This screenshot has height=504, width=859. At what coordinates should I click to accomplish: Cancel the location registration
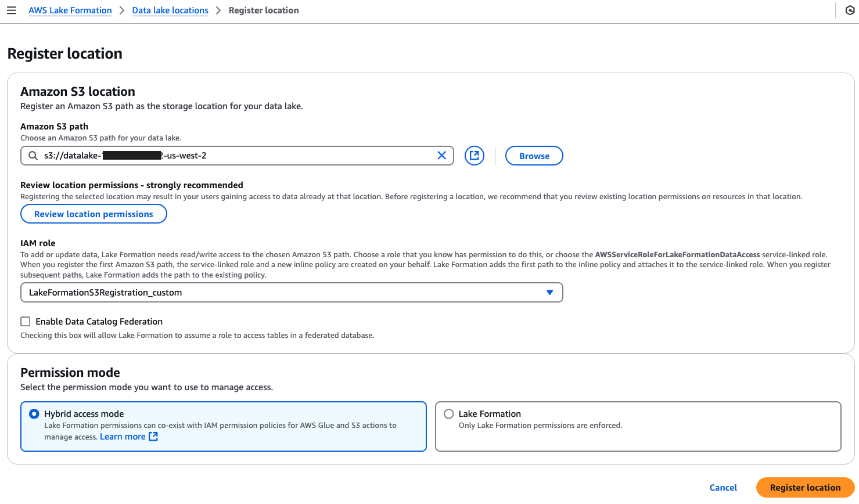click(723, 488)
